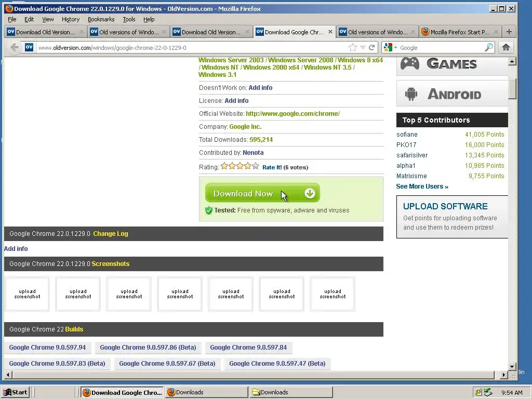
Task: Click the horizontal scrollbar right arrow
Action: (504, 375)
